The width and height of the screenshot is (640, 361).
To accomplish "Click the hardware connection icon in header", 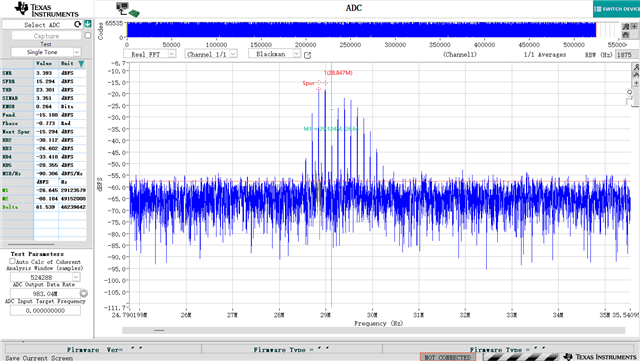I will (x=128, y=9).
